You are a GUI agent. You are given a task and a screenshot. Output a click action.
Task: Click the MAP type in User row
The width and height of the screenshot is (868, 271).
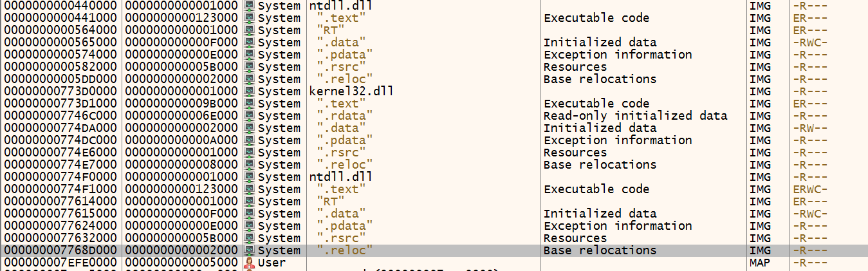tap(760, 263)
